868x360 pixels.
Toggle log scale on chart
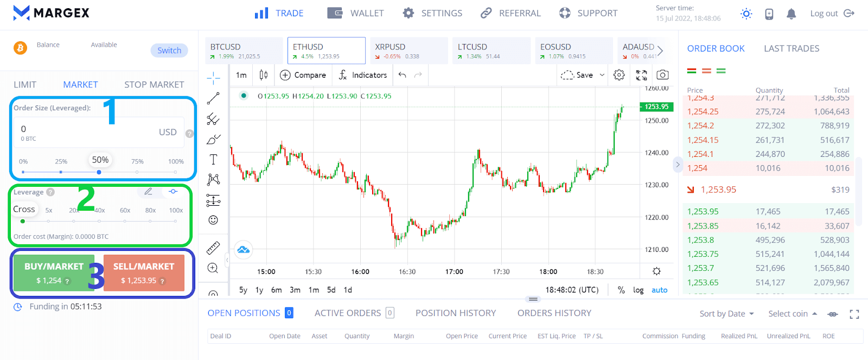point(639,290)
